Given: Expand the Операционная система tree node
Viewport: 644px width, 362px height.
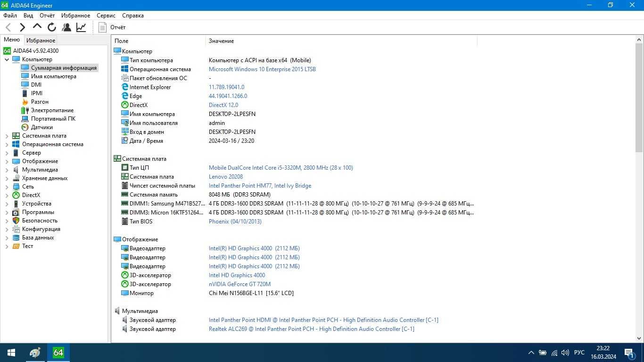Looking at the screenshot, I should (x=7, y=144).
